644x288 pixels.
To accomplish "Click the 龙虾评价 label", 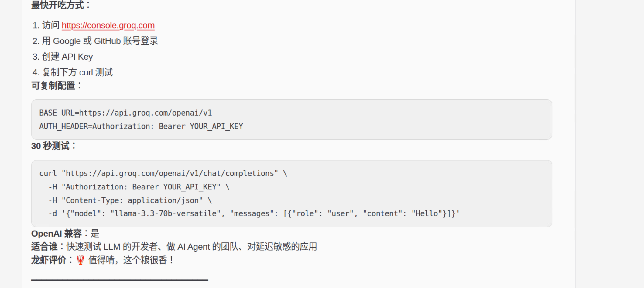I will (x=49, y=260).
